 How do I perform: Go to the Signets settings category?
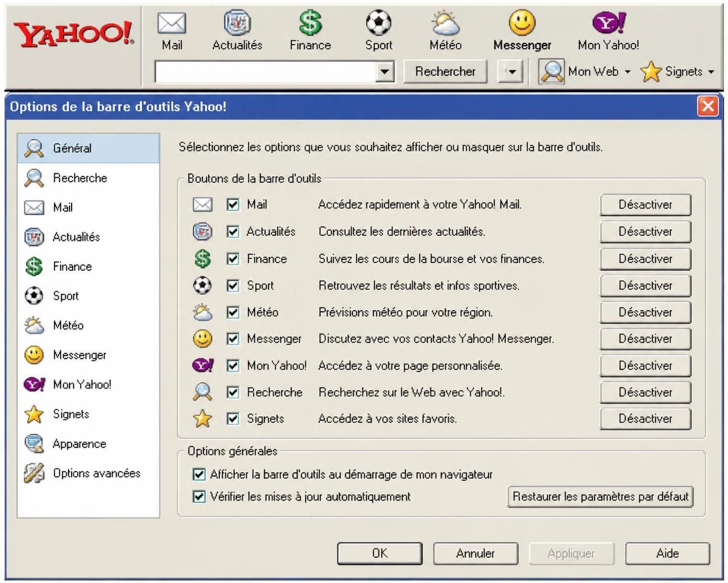coord(88,414)
